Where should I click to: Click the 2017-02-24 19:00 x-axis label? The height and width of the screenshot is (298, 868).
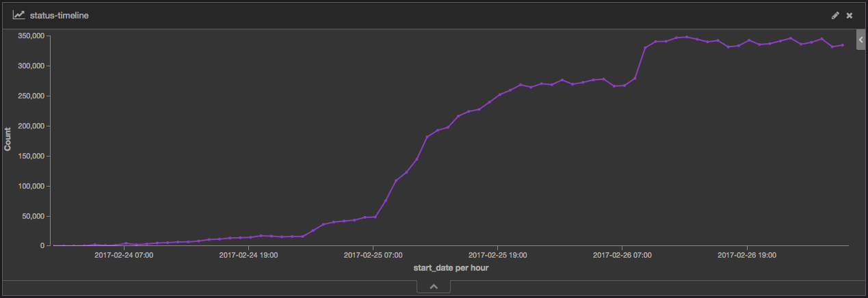(x=248, y=255)
